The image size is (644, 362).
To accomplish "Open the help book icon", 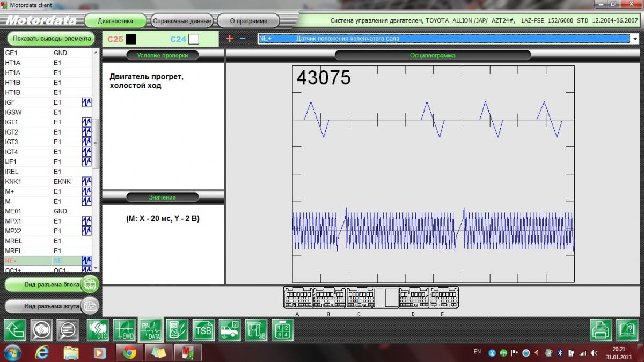I will click(627, 330).
